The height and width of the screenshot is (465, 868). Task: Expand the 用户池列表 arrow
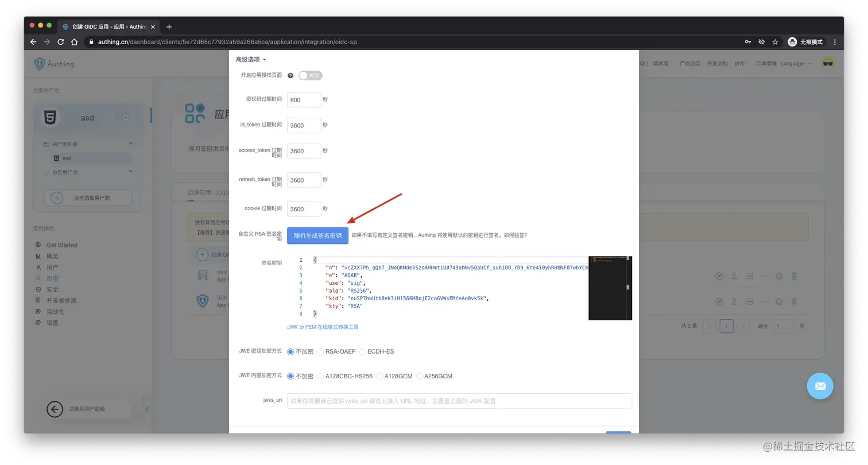pos(130,144)
